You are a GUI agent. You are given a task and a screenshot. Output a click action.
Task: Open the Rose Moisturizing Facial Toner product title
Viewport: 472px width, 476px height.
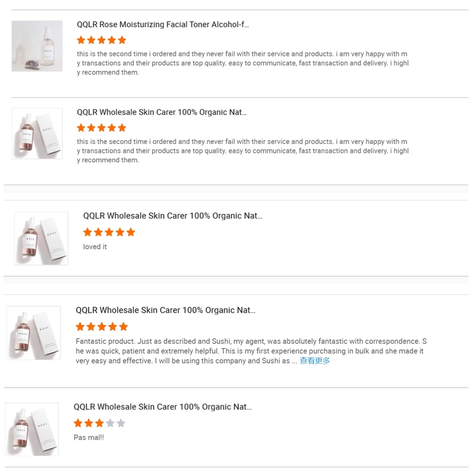pos(163,25)
